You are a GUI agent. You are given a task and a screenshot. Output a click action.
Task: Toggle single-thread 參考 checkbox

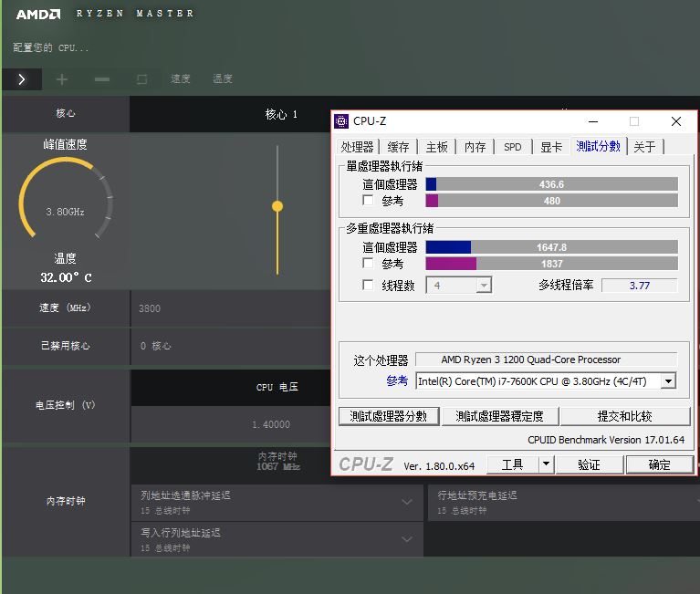pos(368,200)
